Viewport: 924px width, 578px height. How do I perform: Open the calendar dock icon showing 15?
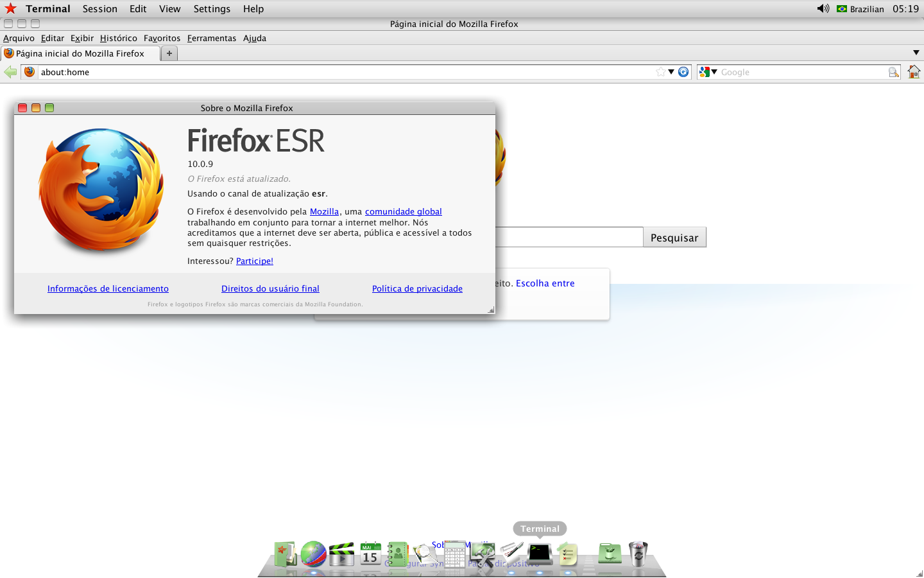pyautogui.click(x=370, y=554)
